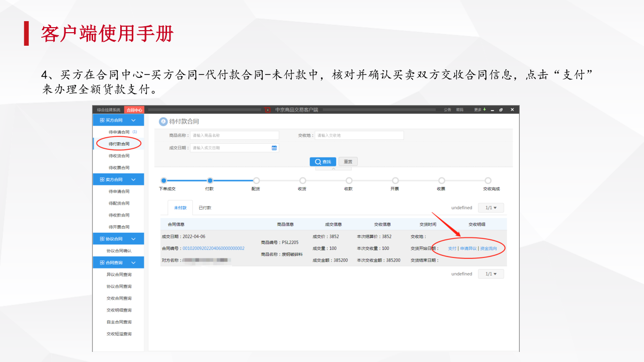Focus the 交收地 input field
Viewport: 644px width, 362px height.
click(x=359, y=135)
